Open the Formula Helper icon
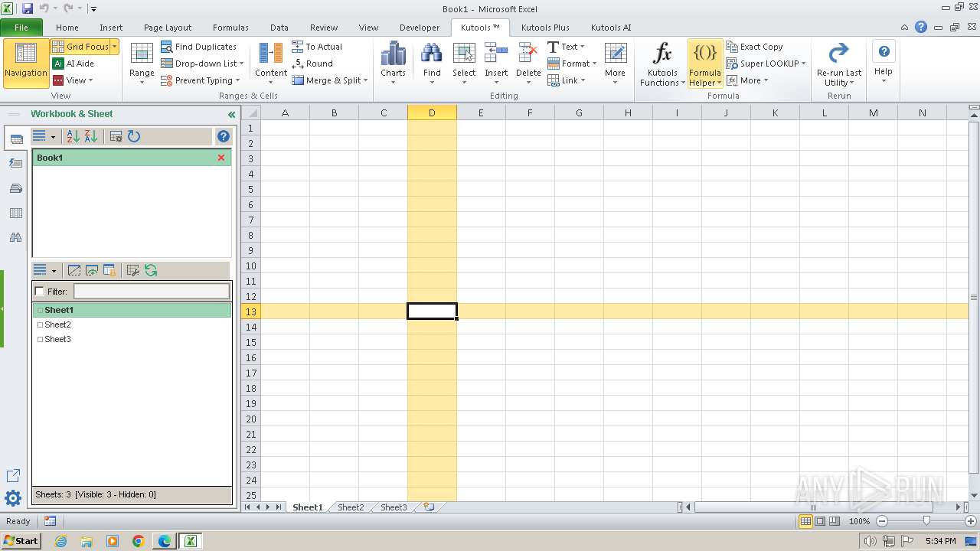This screenshot has width=980, height=551. (704, 64)
